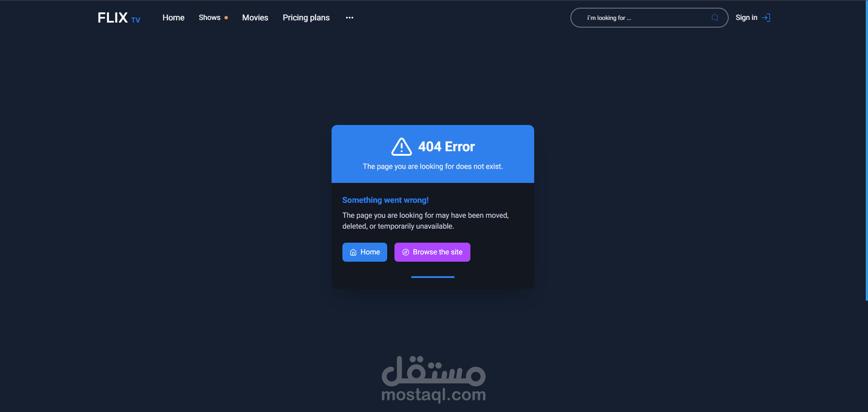Viewport: 868px width, 412px height.
Task: Click the house icon in Home button
Action: click(353, 253)
